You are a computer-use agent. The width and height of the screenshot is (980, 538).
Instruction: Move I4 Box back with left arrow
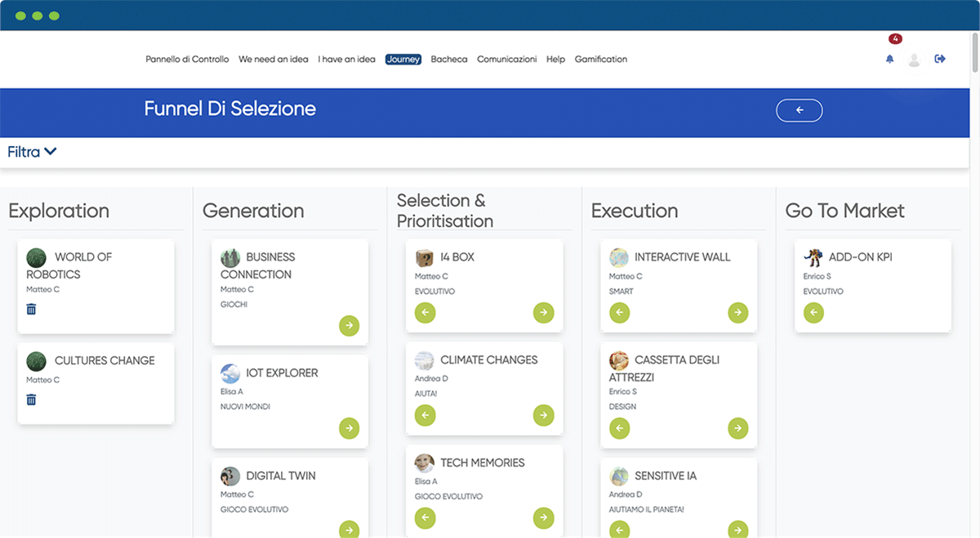[425, 312]
